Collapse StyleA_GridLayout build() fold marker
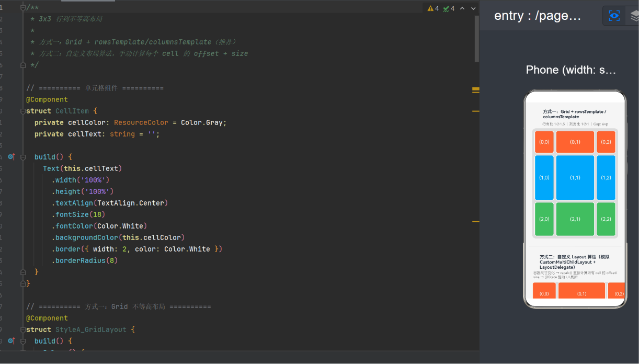Screen dimensions: 639x364 coord(22,341)
